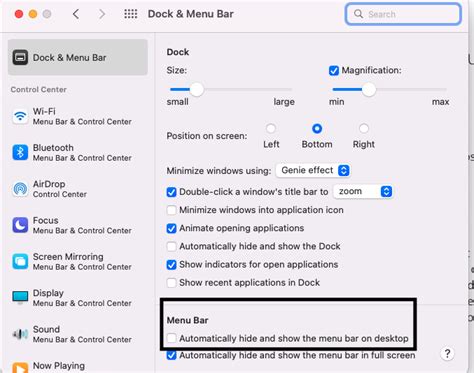The width and height of the screenshot is (474, 373).
Task: Click in the Search field
Action: point(403,14)
